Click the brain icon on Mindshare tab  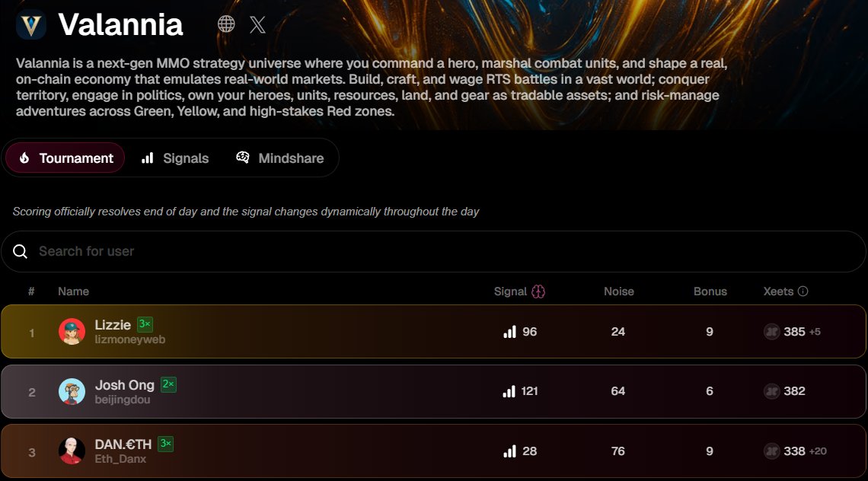pyautogui.click(x=242, y=158)
